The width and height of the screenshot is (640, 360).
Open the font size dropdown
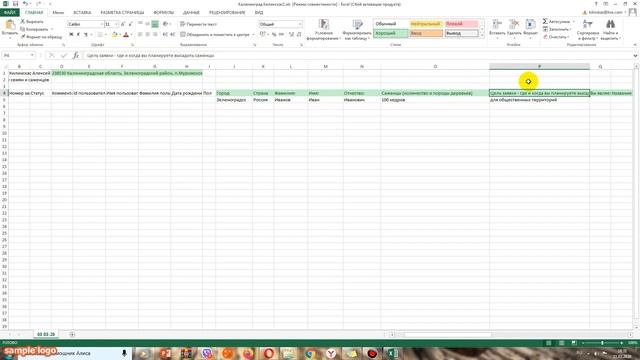pos(117,24)
